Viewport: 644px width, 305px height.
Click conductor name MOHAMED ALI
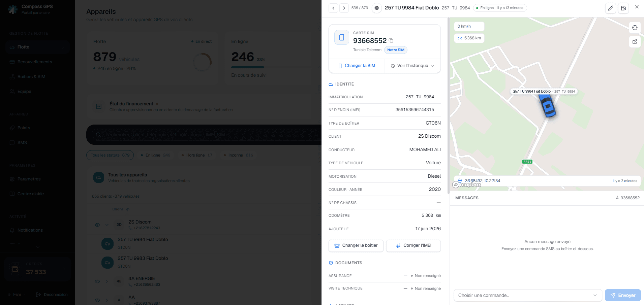[x=425, y=150]
